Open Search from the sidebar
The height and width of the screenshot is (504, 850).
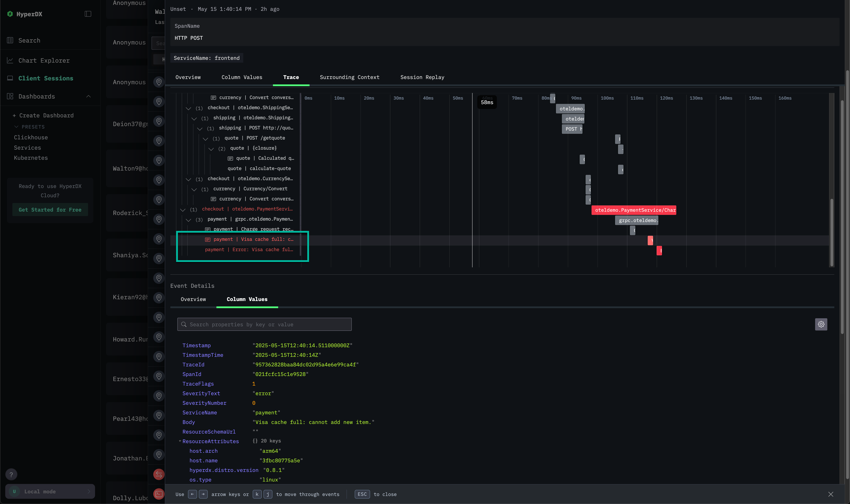[x=29, y=40]
